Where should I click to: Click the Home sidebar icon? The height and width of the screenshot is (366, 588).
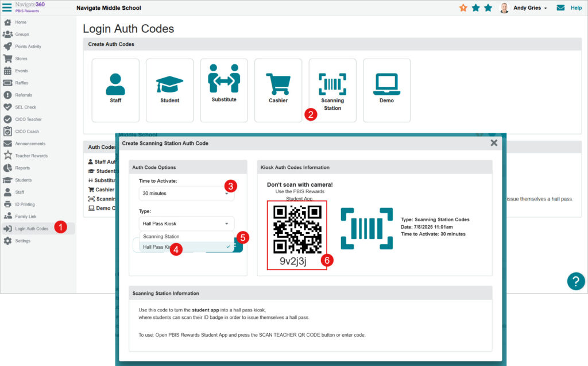[7, 22]
